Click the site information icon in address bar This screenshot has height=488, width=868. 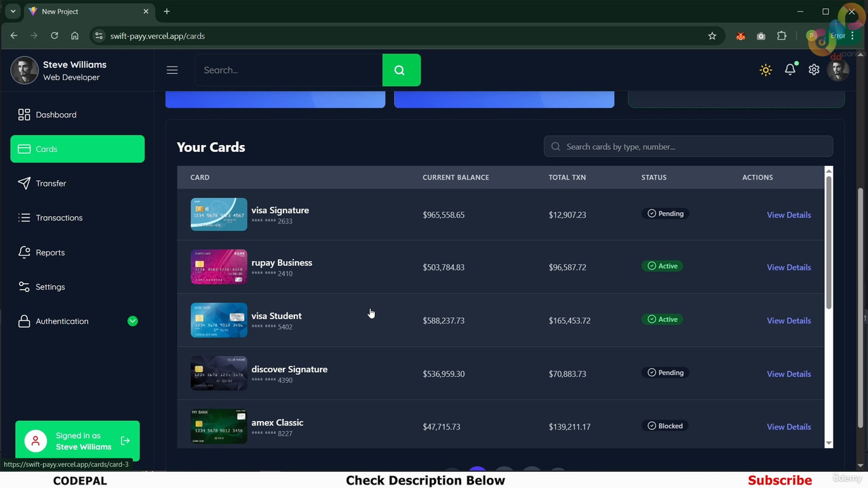99,36
